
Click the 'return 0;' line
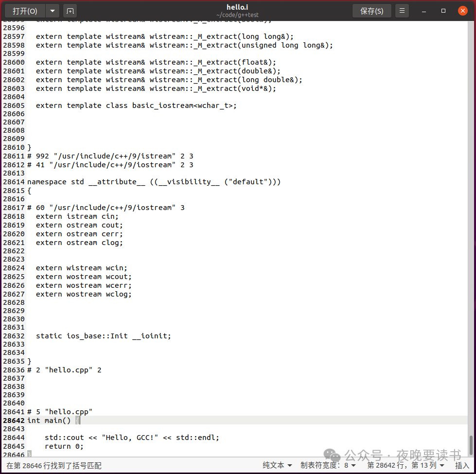tap(64, 446)
